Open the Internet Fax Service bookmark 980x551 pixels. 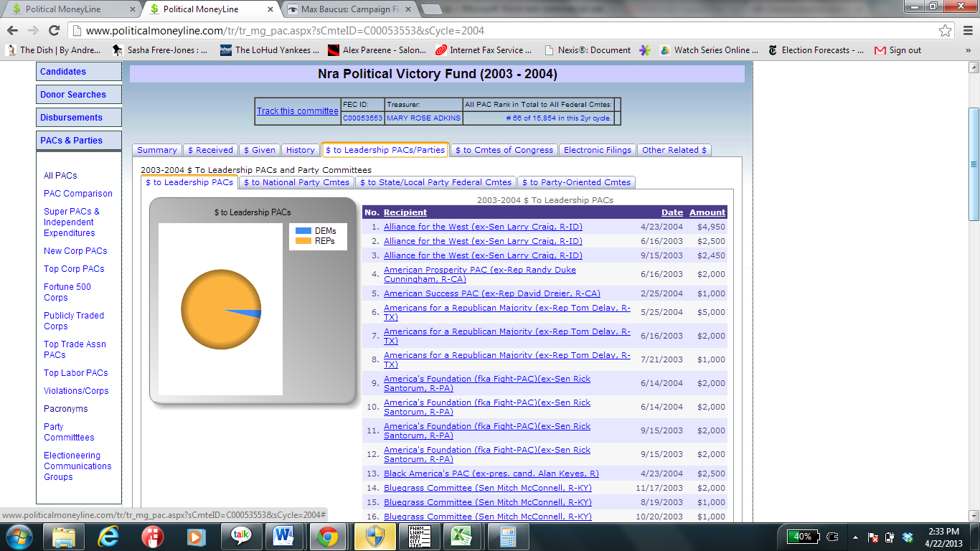point(484,50)
